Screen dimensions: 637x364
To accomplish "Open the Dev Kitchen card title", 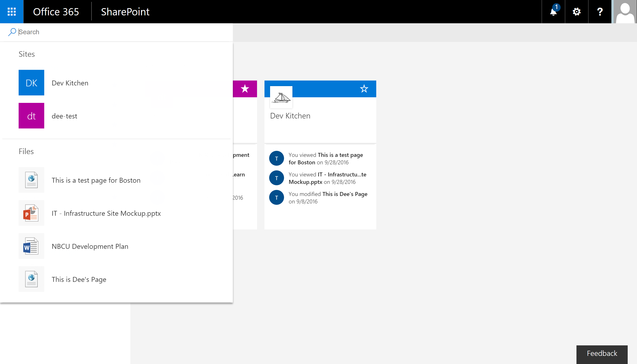I will point(290,116).
